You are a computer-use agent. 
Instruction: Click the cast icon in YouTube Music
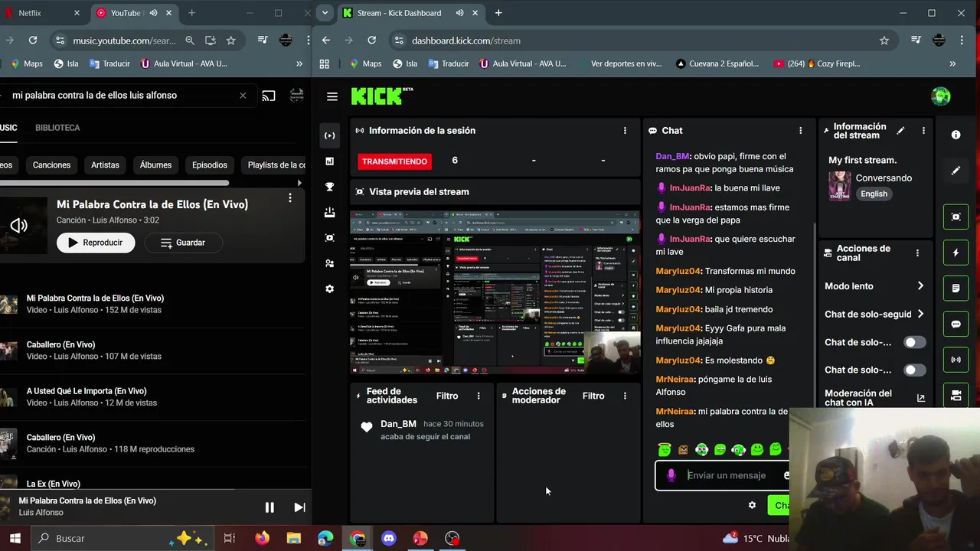269,96
